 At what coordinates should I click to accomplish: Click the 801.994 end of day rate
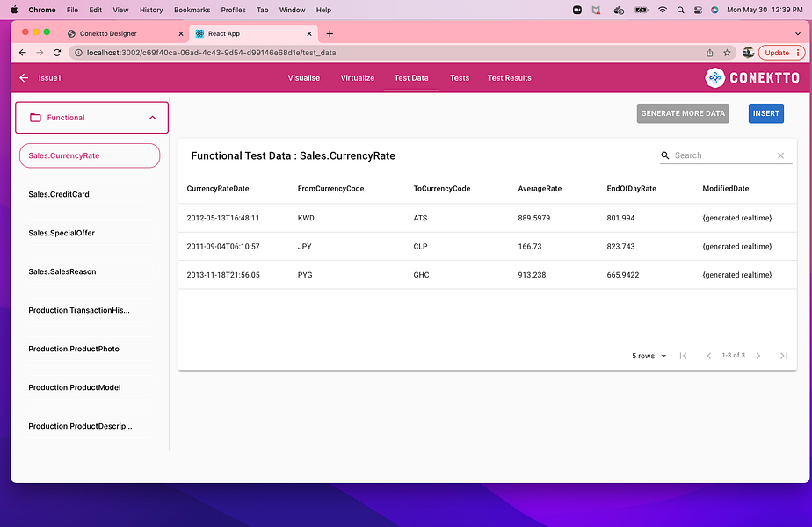coord(620,218)
